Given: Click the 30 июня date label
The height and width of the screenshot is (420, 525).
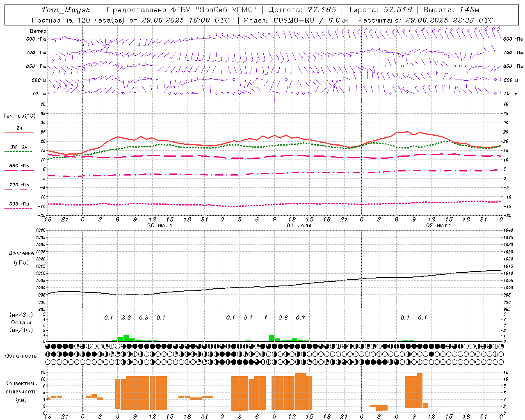Looking at the screenshot, I should [x=160, y=226].
